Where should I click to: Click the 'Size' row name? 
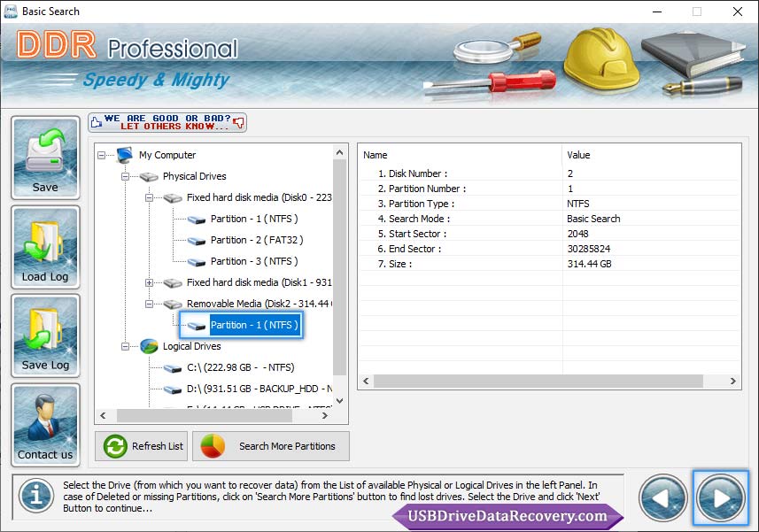(394, 264)
